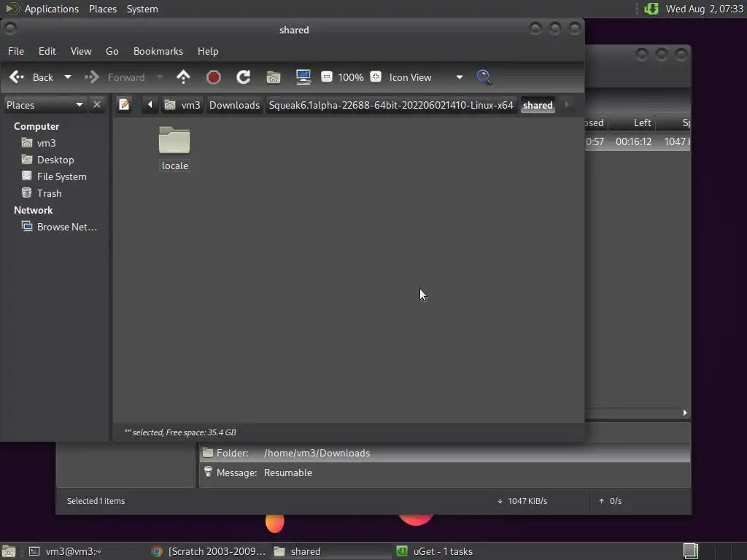
Task: Click the Computer heading in sidebar
Action: pos(36,126)
